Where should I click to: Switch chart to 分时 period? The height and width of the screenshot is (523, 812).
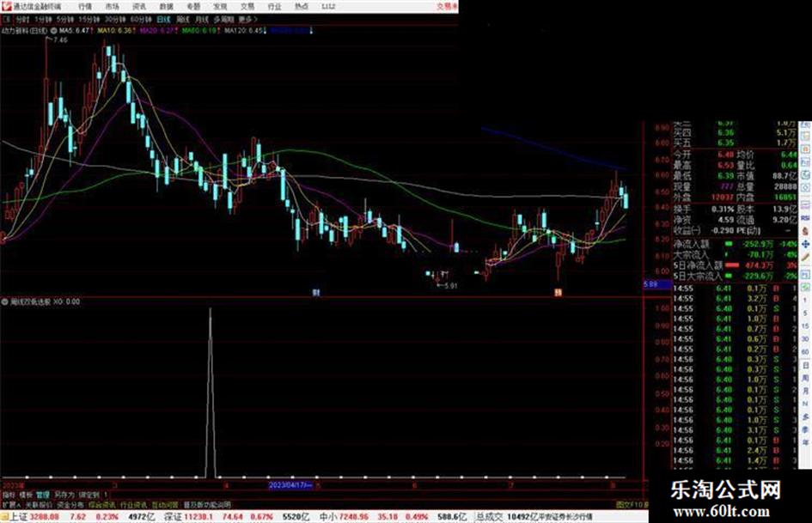(x=22, y=20)
